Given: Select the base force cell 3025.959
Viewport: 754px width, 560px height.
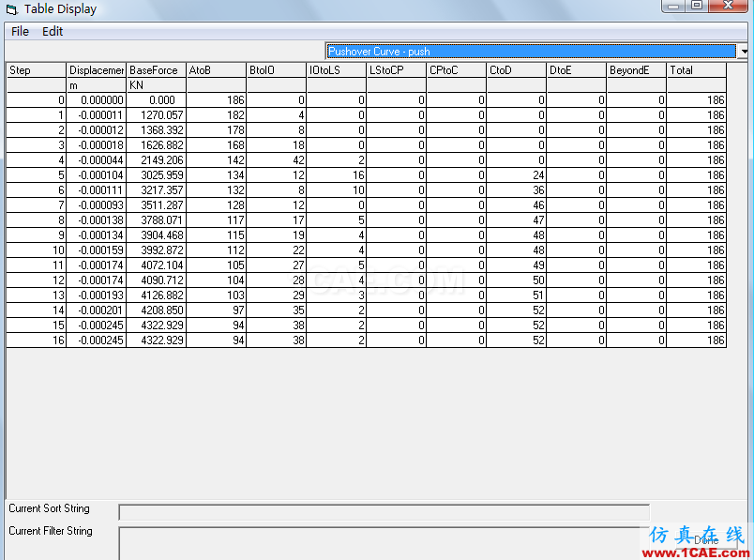Looking at the screenshot, I should pyautogui.click(x=157, y=175).
